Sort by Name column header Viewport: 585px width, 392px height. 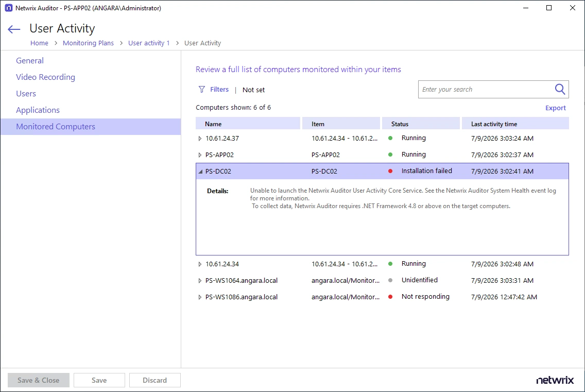pos(248,124)
